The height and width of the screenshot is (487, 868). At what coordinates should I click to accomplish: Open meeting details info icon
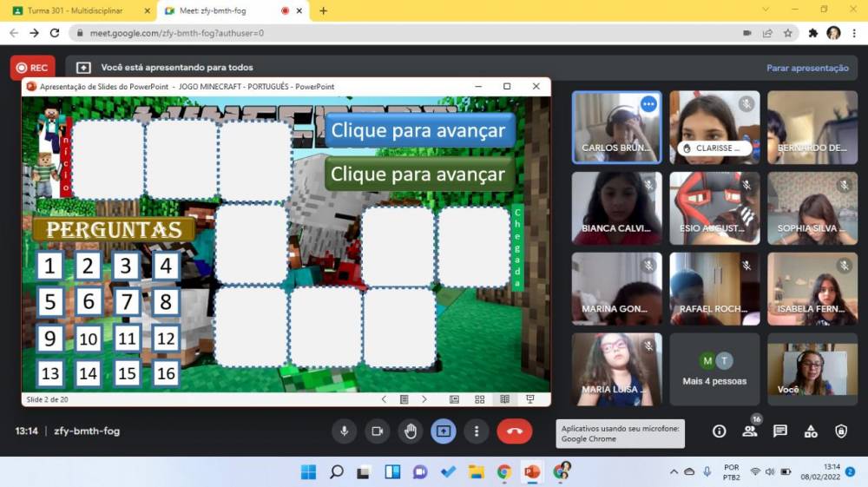click(719, 431)
